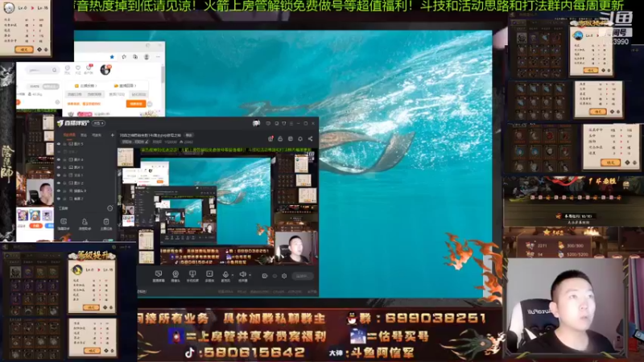Toggle visibility of 截屏 2 source

[59, 199]
